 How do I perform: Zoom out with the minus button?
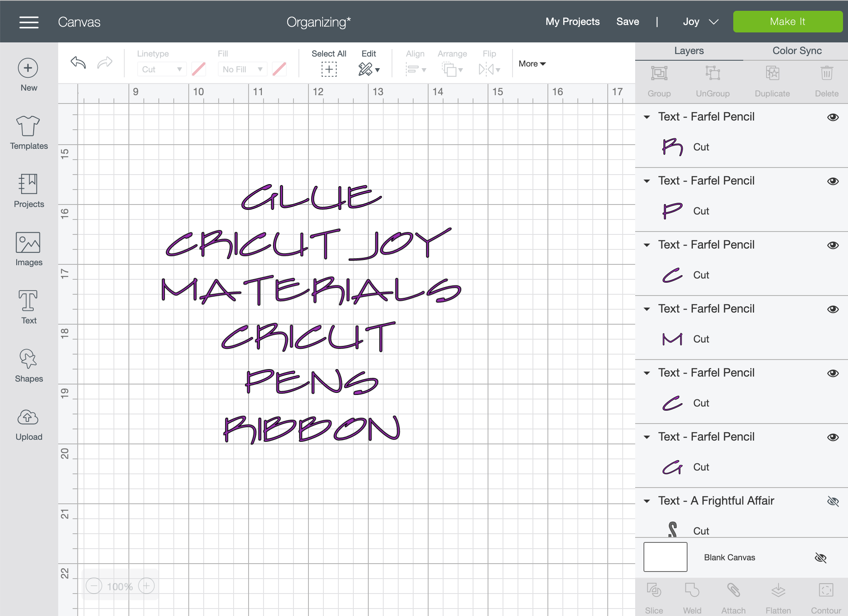tap(94, 586)
